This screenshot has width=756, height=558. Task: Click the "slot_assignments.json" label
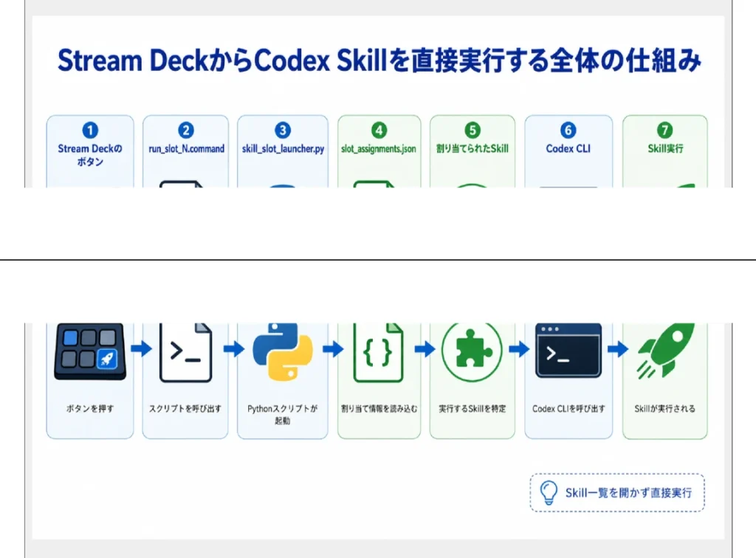coord(379,149)
